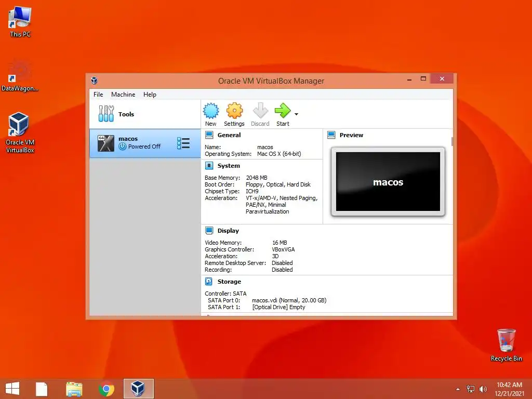The width and height of the screenshot is (532, 399).
Task: Click the General section icon
Action: coord(209,135)
